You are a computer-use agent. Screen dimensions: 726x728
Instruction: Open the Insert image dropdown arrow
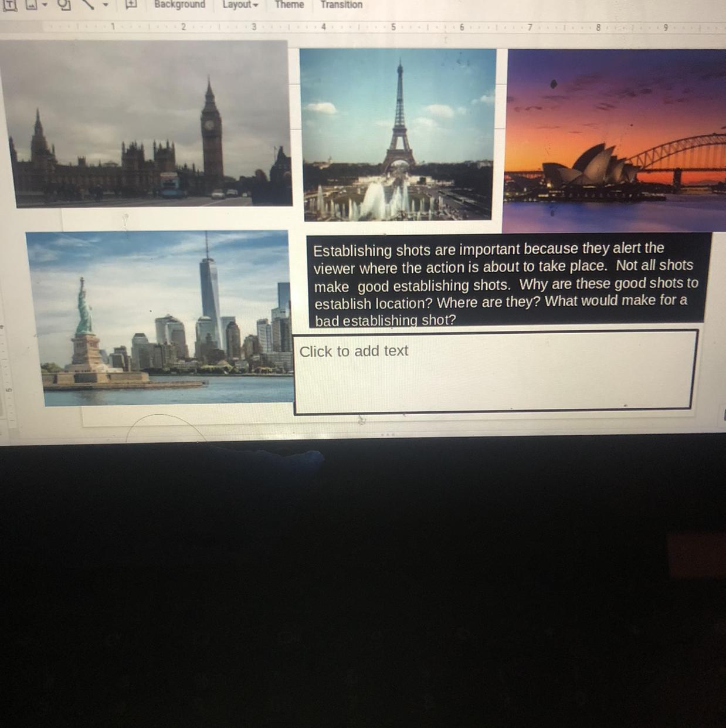point(45,5)
